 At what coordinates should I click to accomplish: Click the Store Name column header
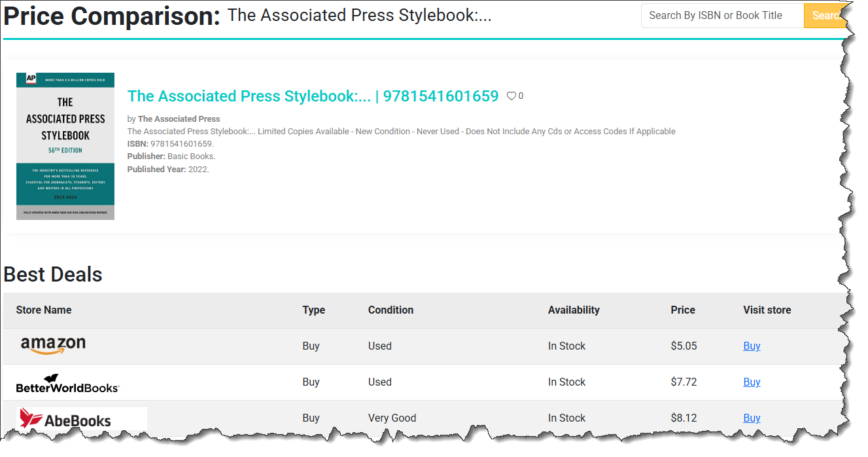(44, 310)
